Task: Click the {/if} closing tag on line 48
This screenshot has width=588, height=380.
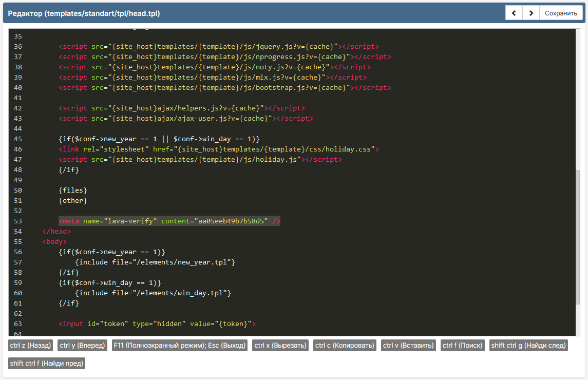Action: [x=69, y=169]
